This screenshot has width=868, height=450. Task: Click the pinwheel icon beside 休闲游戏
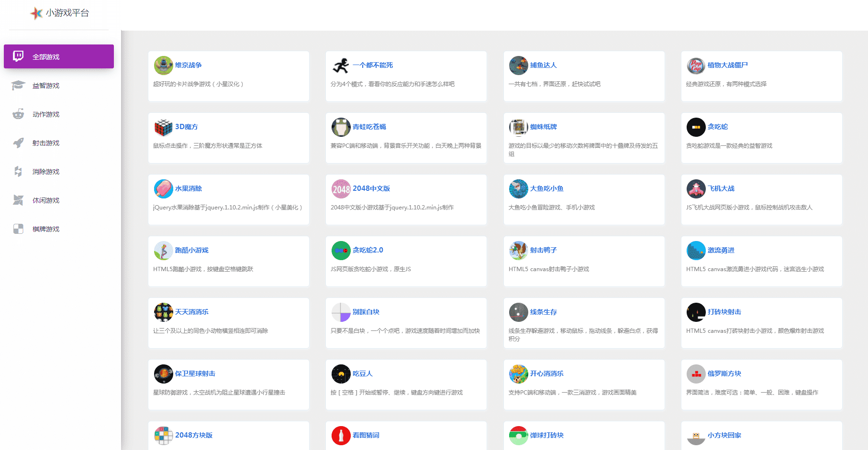[18, 200]
